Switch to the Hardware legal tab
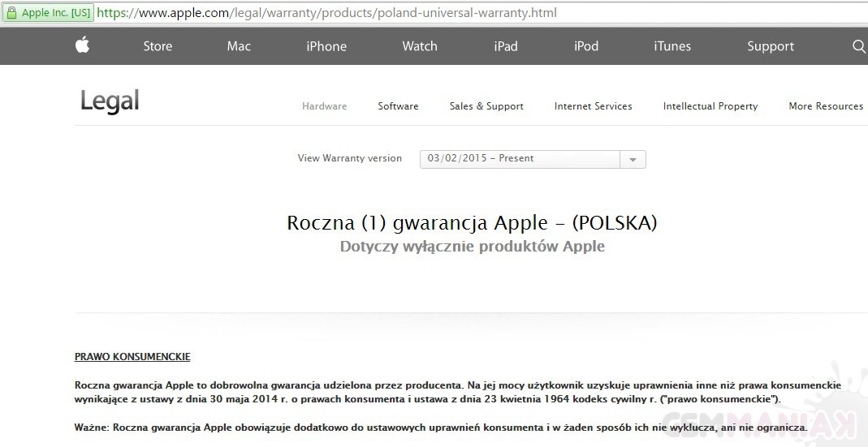 [x=324, y=106]
